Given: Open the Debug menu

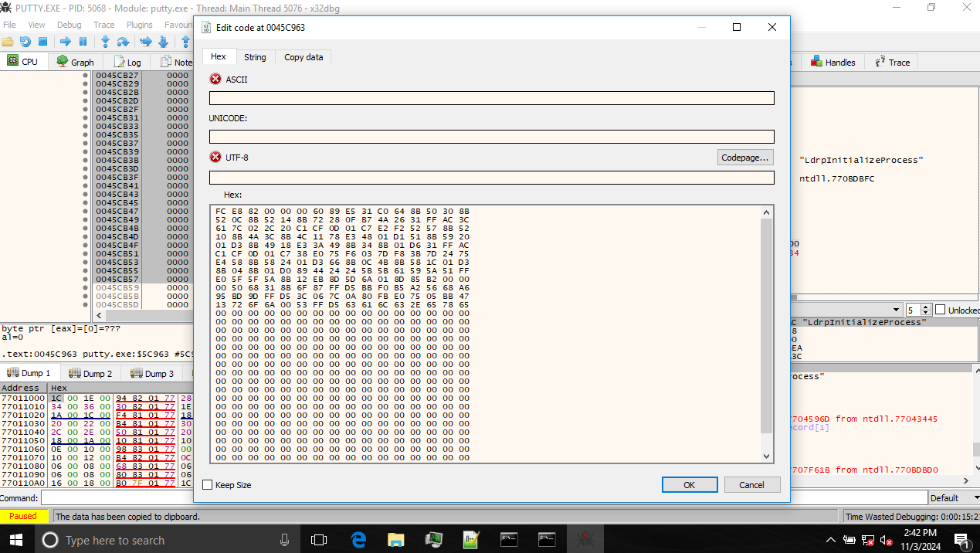Looking at the screenshot, I should tap(69, 25).
